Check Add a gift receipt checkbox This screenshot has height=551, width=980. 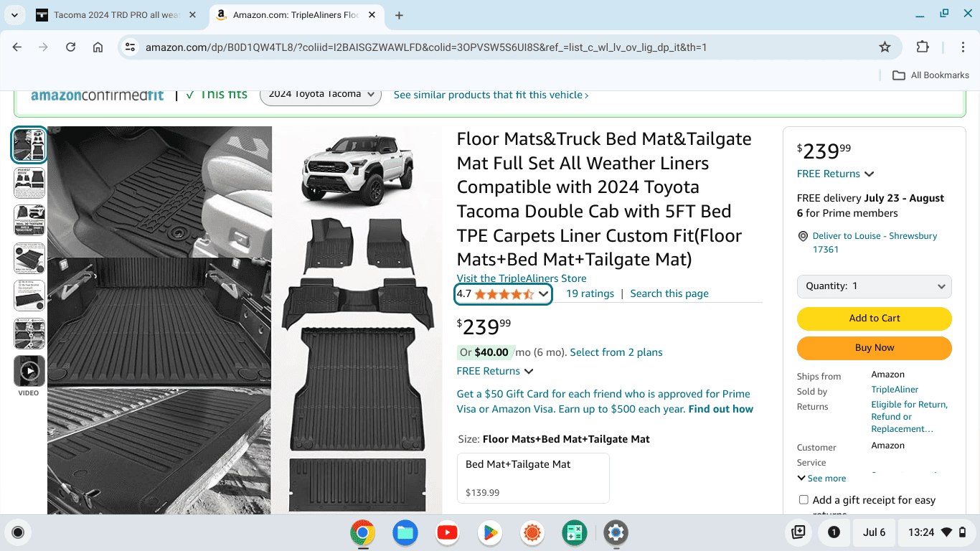click(x=804, y=500)
